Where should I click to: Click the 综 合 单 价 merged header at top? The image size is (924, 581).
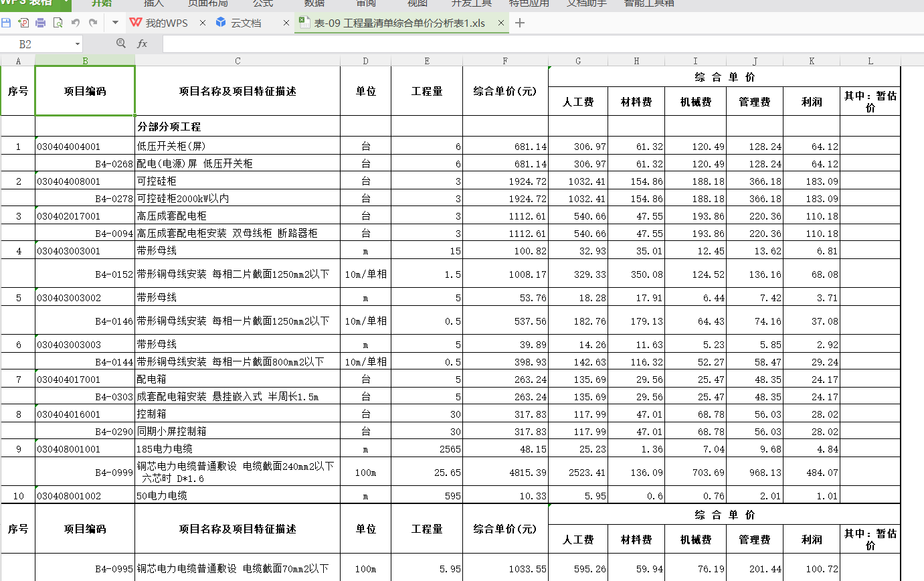tap(725, 77)
